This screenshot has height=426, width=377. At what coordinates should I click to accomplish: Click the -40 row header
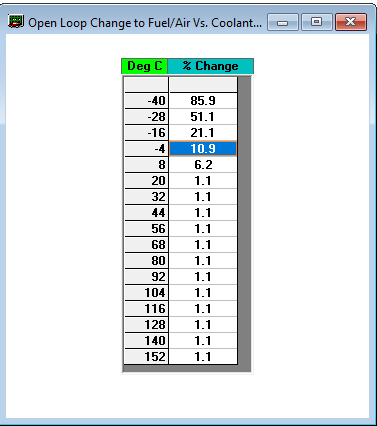tap(146, 101)
